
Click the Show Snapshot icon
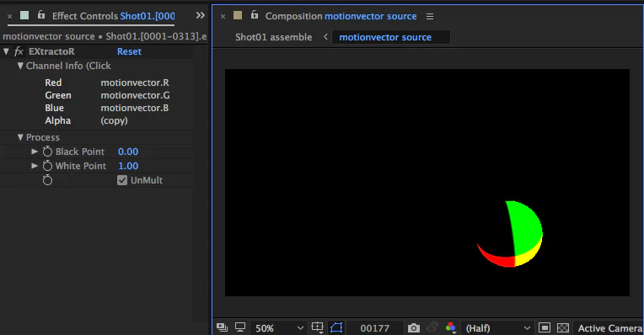click(432, 327)
